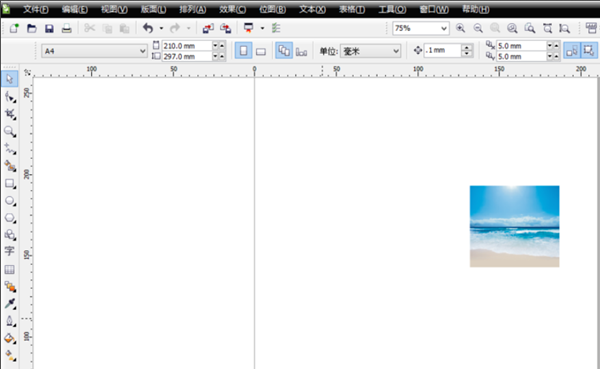Select the Pick tool arrow
Image resolution: width=600 pixels, height=369 pixels.
coord(10,79)
